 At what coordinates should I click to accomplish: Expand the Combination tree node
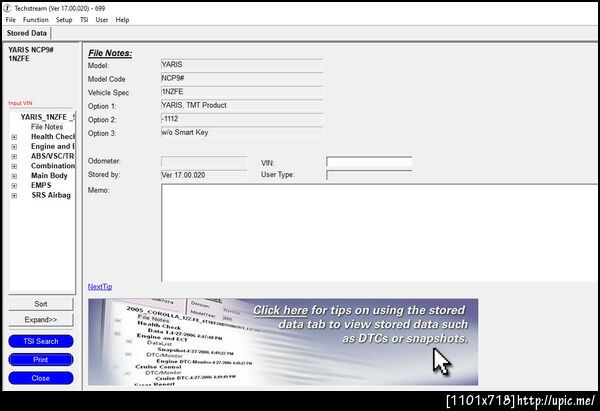click(14, 166)
